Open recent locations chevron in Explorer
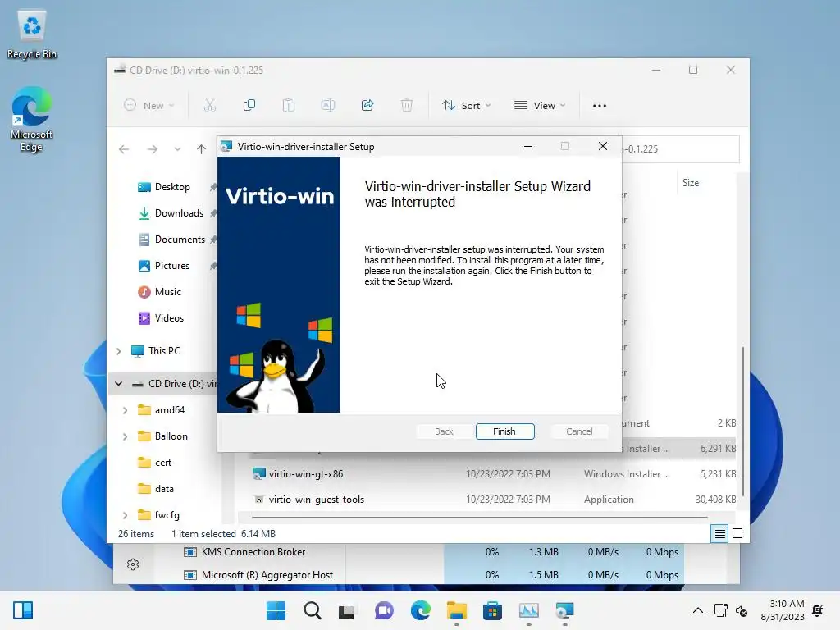 [x=177, y=149]
